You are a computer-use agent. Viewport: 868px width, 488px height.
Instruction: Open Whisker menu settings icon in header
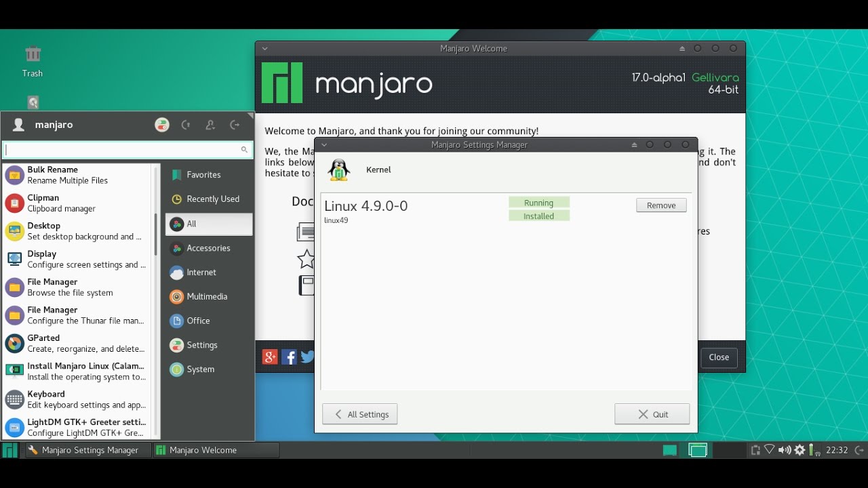click(x=161, y=125)
